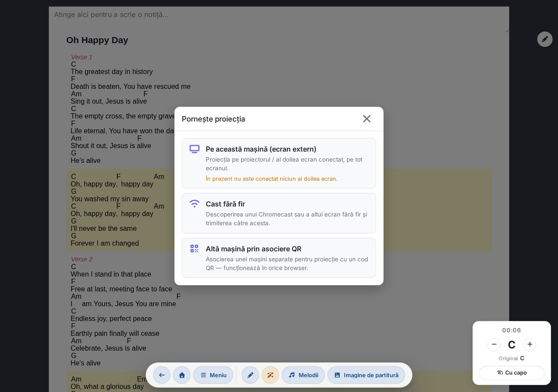Click the monitor icon for external screen
Image resolution: width=558 pixels, height=392 pixels.
point(194,149)
